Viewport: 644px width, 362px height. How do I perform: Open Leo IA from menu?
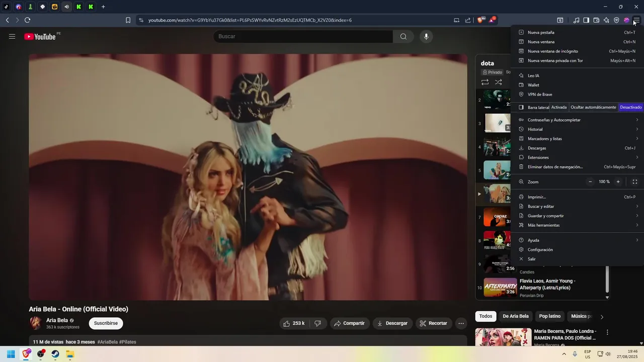(577, 75)
